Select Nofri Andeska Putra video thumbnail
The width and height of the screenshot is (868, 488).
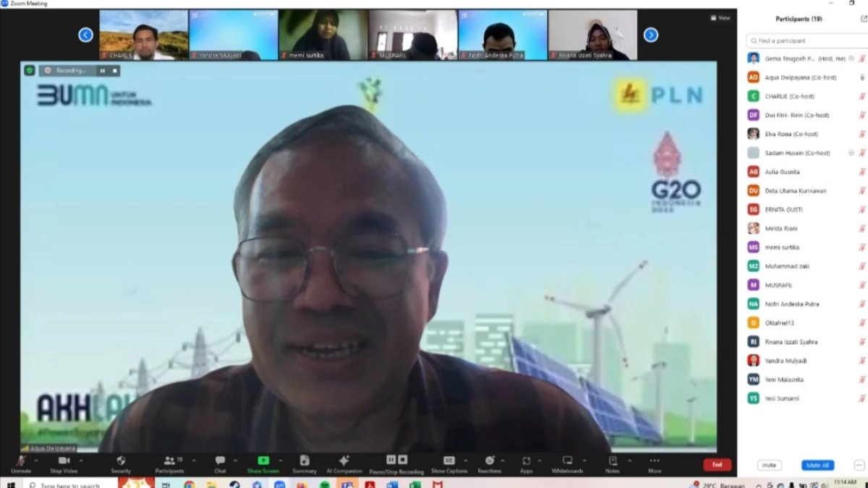(503, 35)
